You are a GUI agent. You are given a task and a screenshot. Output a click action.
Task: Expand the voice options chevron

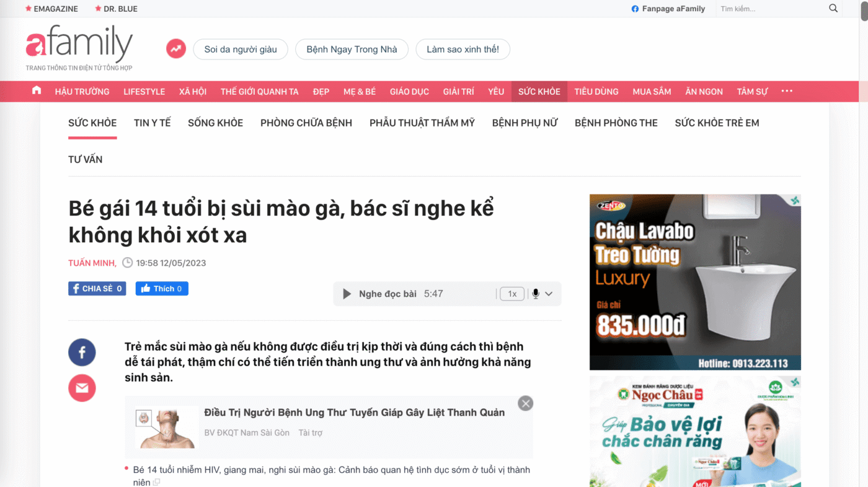(549, 294)
